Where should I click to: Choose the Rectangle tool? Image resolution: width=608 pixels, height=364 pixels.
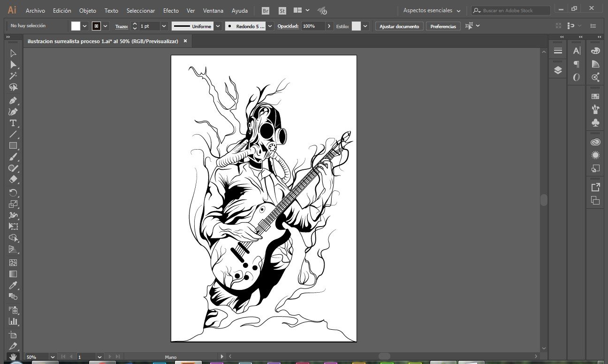tap(13, 145)
